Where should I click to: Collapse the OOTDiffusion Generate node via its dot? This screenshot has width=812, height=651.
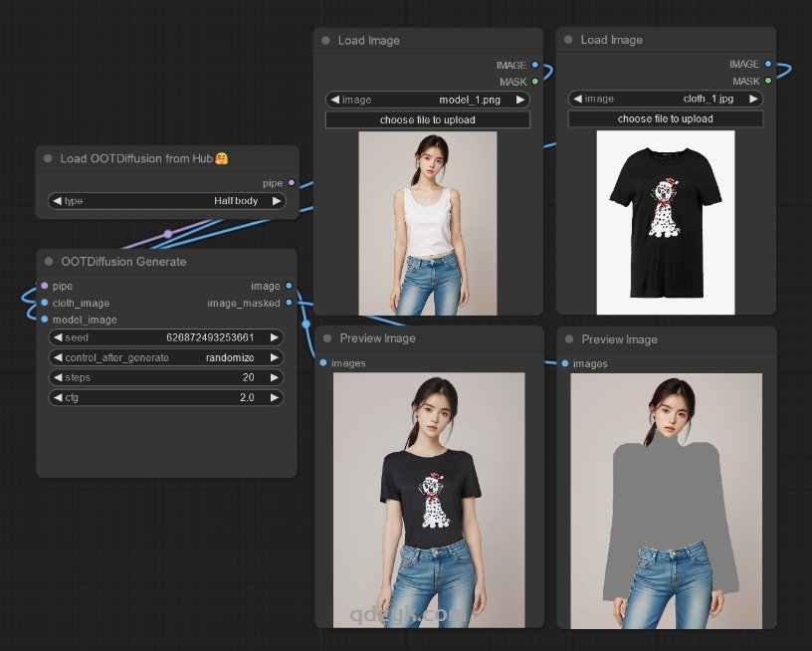click(48, 262)
